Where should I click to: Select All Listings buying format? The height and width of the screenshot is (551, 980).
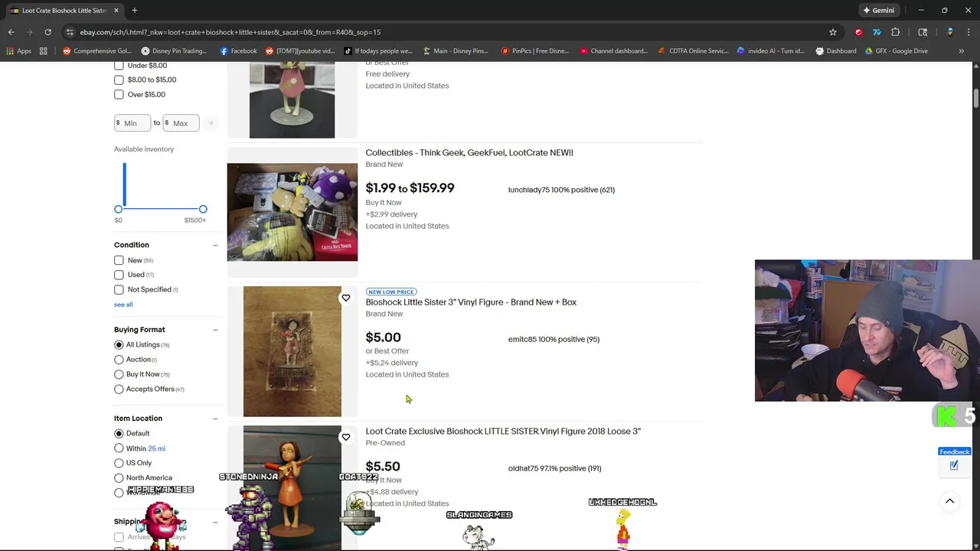(x=119, y=345)
